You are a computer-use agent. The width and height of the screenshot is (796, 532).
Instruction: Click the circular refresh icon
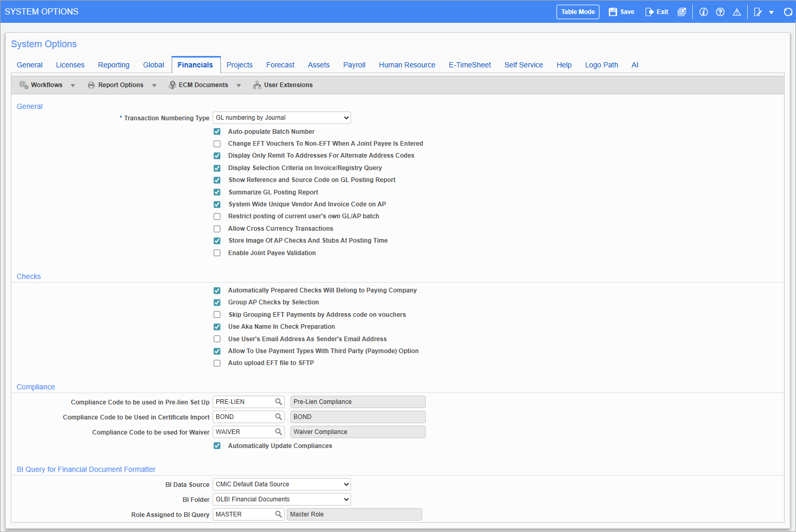tap(788, 12)
